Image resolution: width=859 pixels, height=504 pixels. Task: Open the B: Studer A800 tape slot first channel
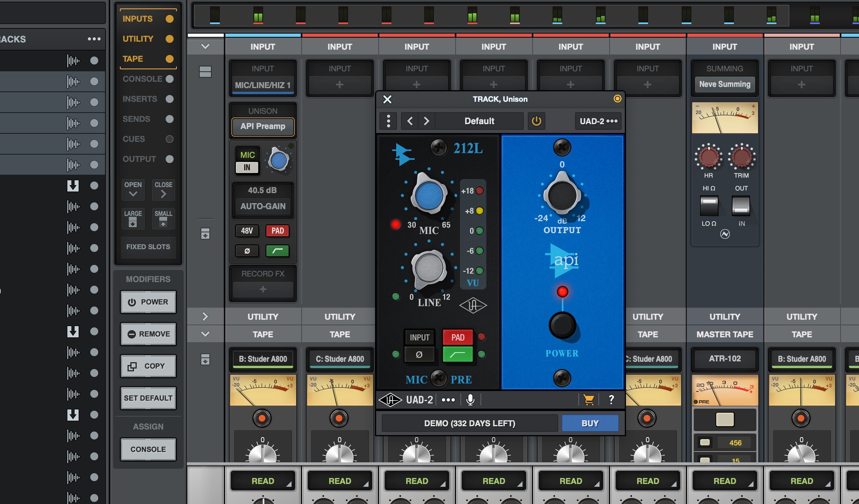click(x=263, y=359)
